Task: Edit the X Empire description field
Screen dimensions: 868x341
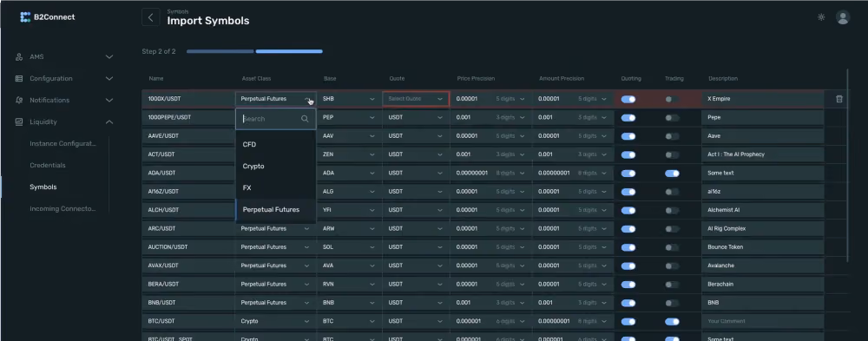Action: [763, 99]
